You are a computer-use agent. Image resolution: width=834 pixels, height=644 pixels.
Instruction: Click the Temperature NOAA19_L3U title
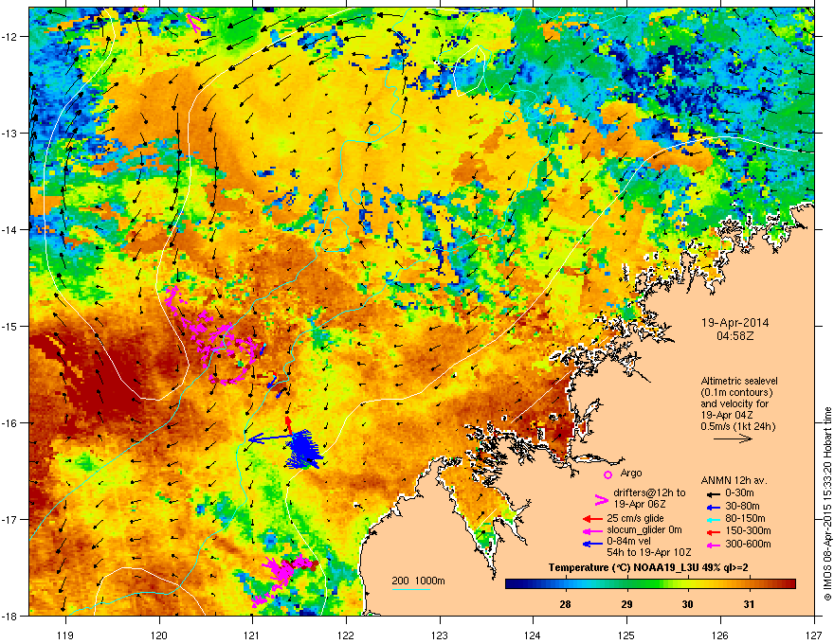coord(648,568)
